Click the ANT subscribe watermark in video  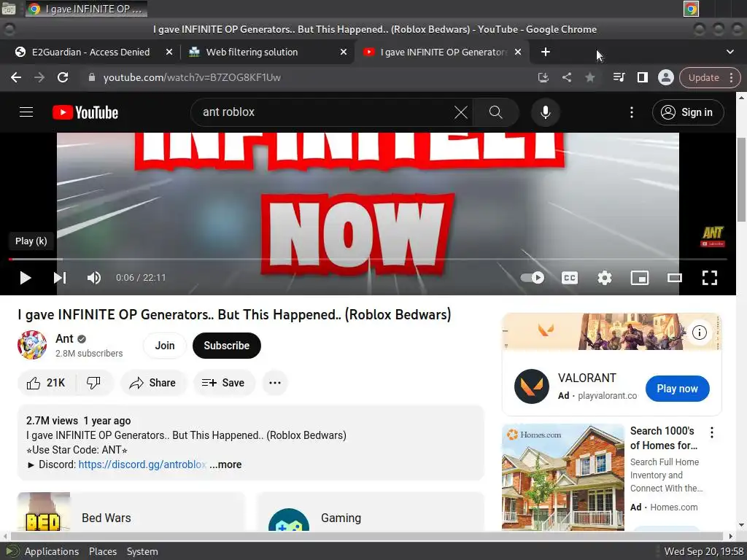click(713, 236)
